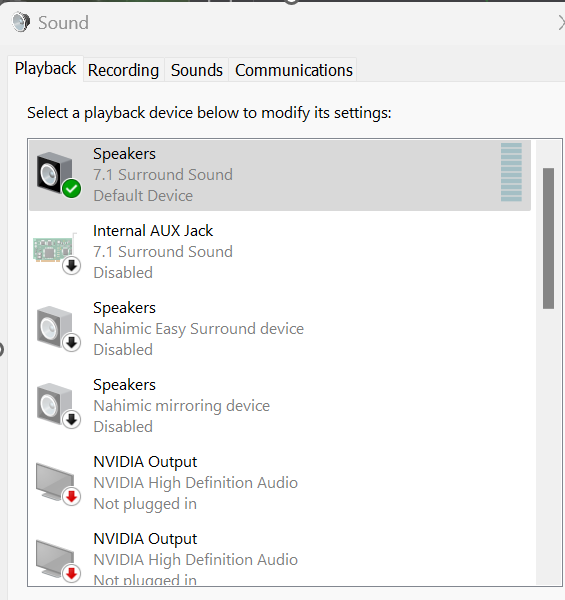Click the second NVIDIA Output monitor icon
The width and height of the screenshot is (565, 600).
[58, 561]
